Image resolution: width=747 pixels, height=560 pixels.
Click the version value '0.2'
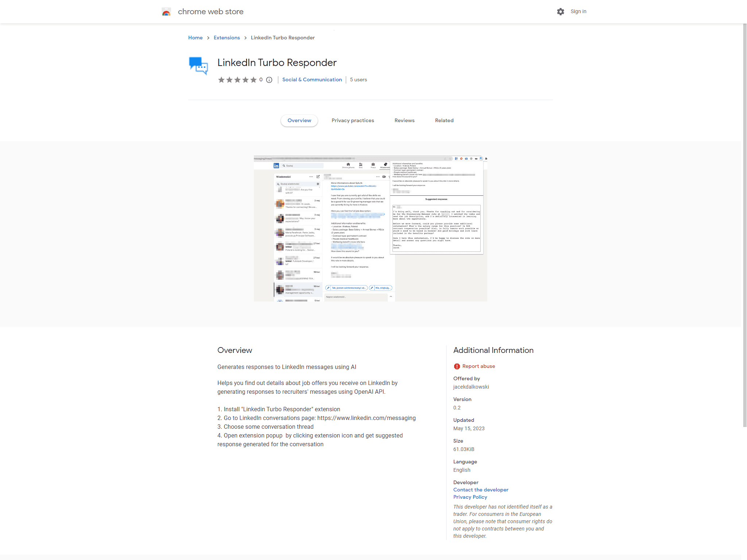(x=457, y=408)
